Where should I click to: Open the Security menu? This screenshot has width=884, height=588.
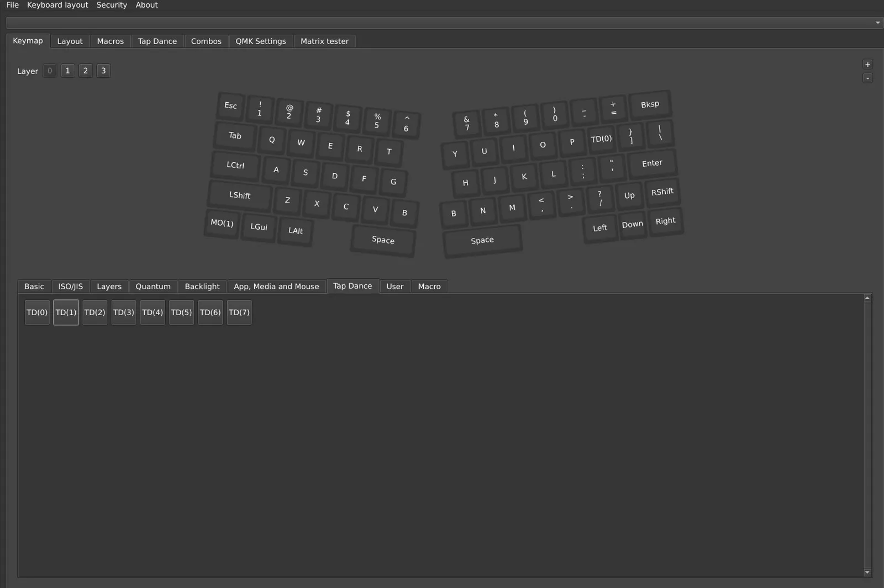[112, 5]
